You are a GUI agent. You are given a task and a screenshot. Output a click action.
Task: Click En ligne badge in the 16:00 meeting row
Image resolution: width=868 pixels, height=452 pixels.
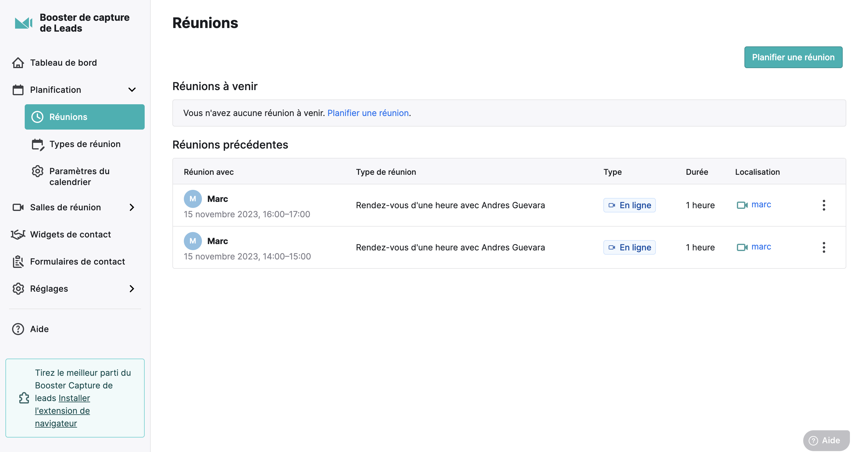[x=629, y=205]
